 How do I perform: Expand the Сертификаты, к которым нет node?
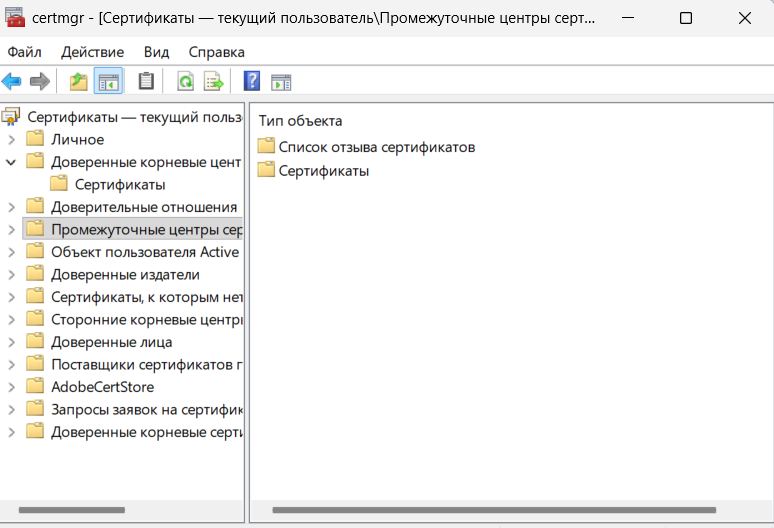coord(12,297)
